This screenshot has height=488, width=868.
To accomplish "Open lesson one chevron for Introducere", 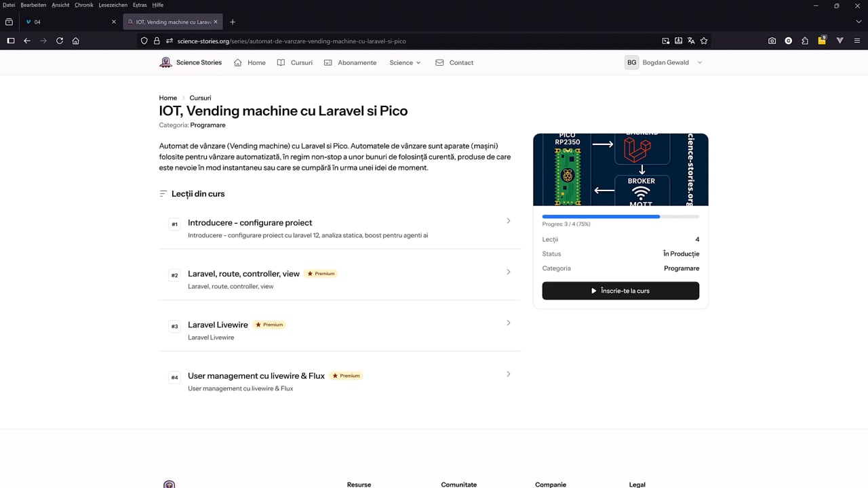I will (x=509, y=221).
